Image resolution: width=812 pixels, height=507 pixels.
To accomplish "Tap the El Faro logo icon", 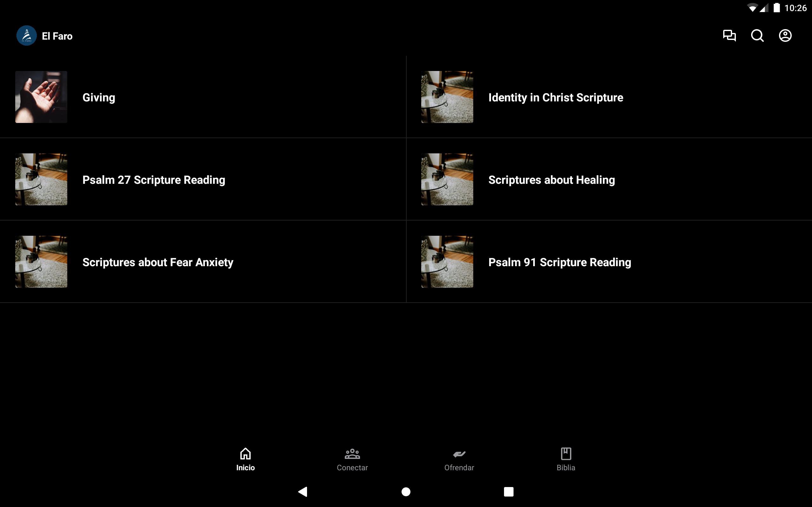I will [27, 35].
